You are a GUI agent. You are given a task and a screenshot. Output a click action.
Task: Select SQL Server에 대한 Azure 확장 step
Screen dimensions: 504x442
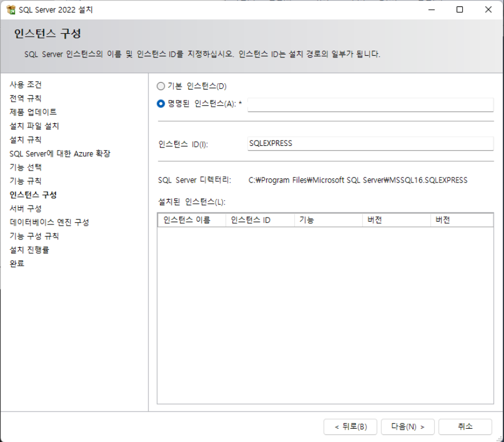(60, 153)
